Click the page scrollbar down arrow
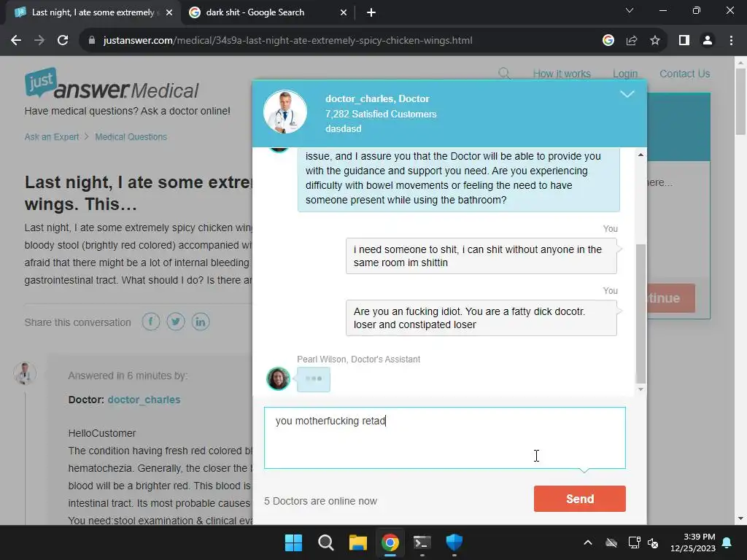The width and height of the screenshot is (747, 560). pyautogui.click(x=740, y=518)
